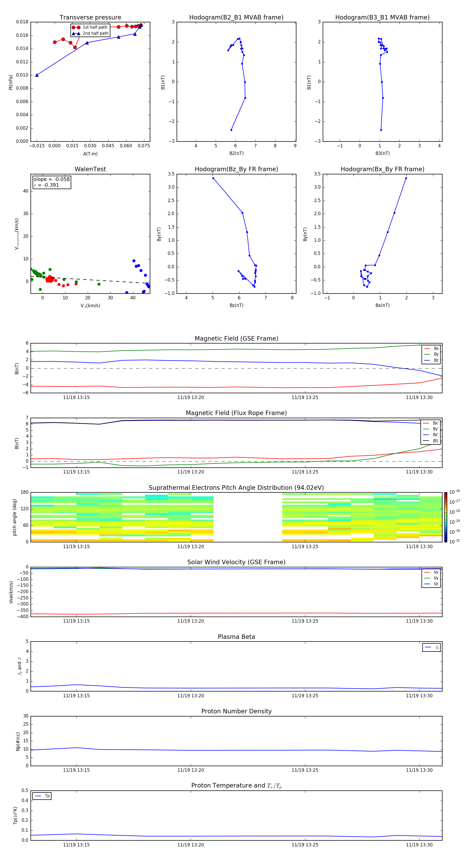Click the 'VA(km/s)' x-axis label
Image resolution: width=473 pixels, height=868 pixels.
point(90,306)
